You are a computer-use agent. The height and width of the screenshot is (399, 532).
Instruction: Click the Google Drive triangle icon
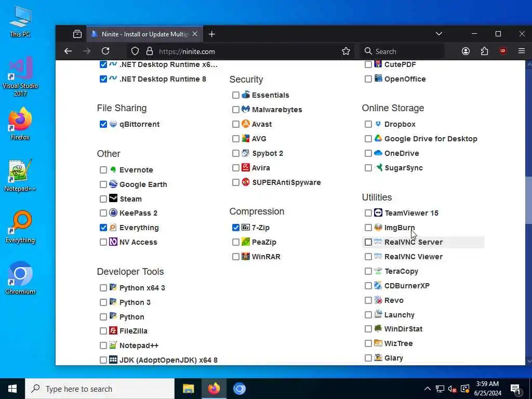pos(378,138)
